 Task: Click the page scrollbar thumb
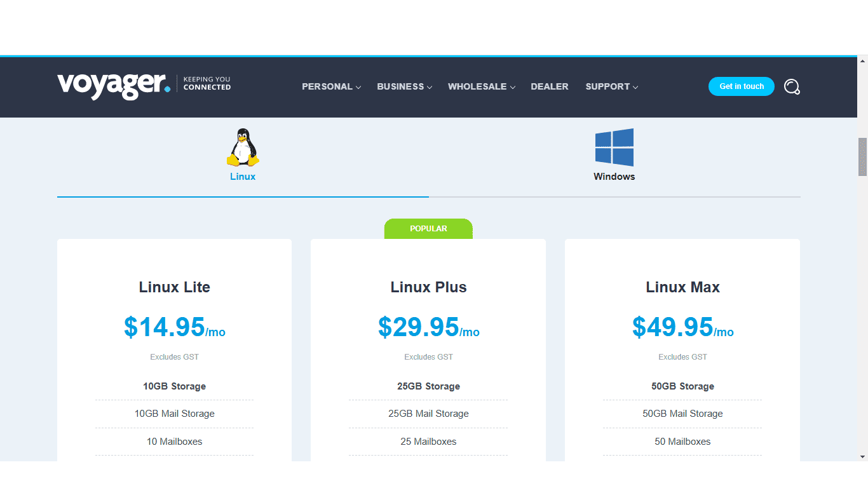862,157
